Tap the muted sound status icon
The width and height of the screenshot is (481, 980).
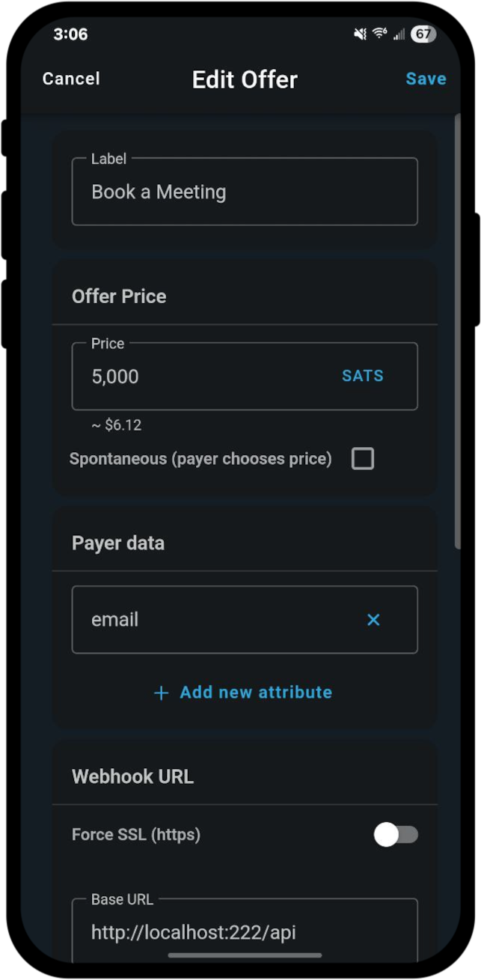pos(360,34)
